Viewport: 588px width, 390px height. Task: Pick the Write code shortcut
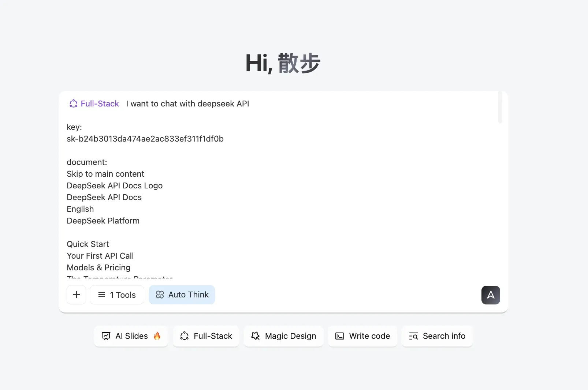[x=362, y=336]
